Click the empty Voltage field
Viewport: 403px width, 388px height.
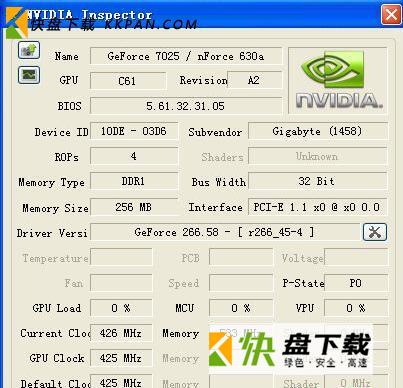[x=356, y=257]
